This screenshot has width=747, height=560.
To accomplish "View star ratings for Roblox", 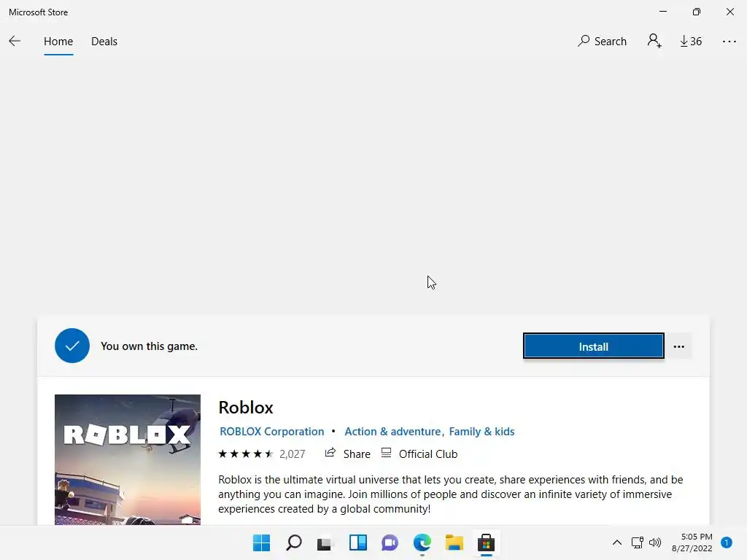I will click(x=245, y=454).
